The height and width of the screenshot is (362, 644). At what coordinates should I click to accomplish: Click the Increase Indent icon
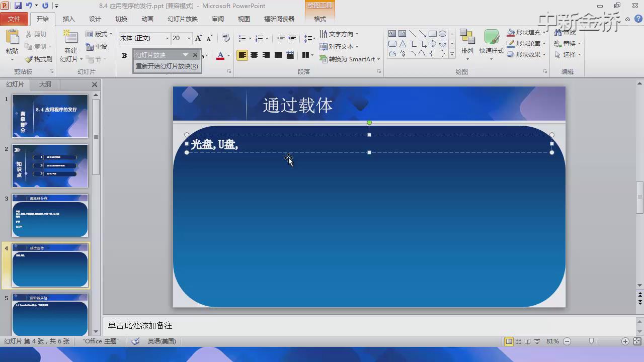[292, 38]
